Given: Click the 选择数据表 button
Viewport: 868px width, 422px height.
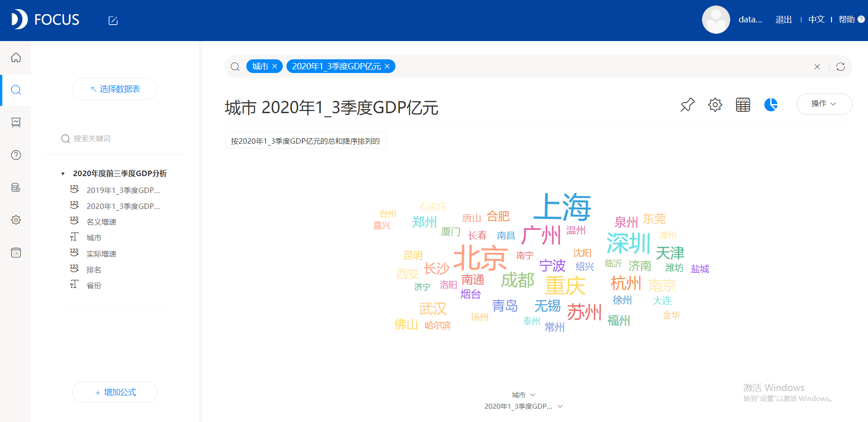Looking at the screenshot, I should pyautogui.click(x=115, y=89).
